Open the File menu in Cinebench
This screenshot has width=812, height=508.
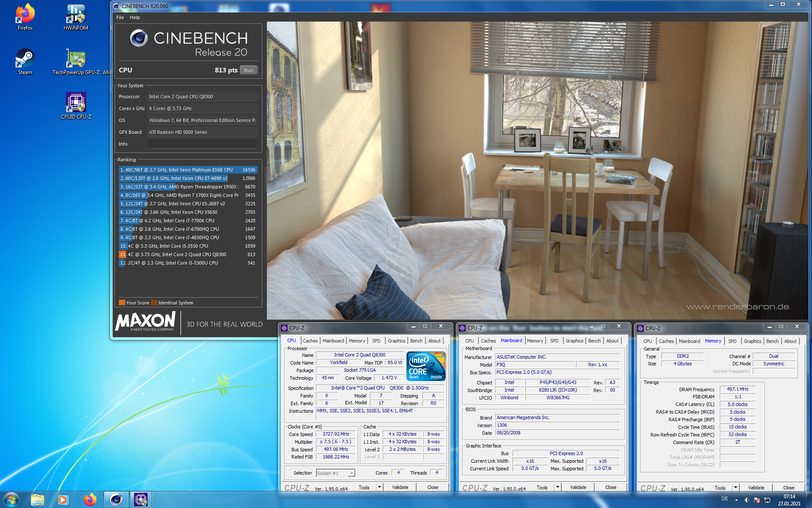(120, 17)
